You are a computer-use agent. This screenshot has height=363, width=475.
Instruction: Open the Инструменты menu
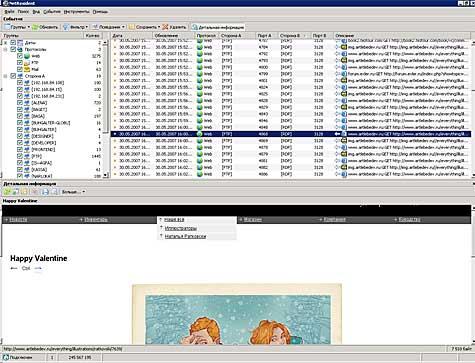[x=77, y=12]
